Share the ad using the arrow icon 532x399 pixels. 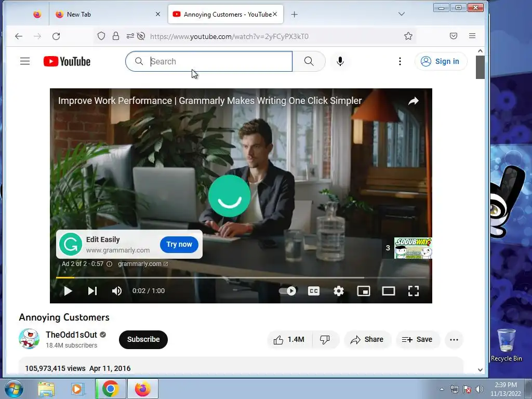coord(413,101)
